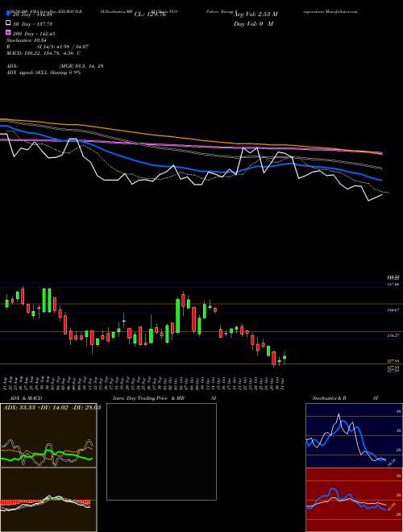
Task: Click the blue 20 Day legend swatch
Action: coord(8,14)
